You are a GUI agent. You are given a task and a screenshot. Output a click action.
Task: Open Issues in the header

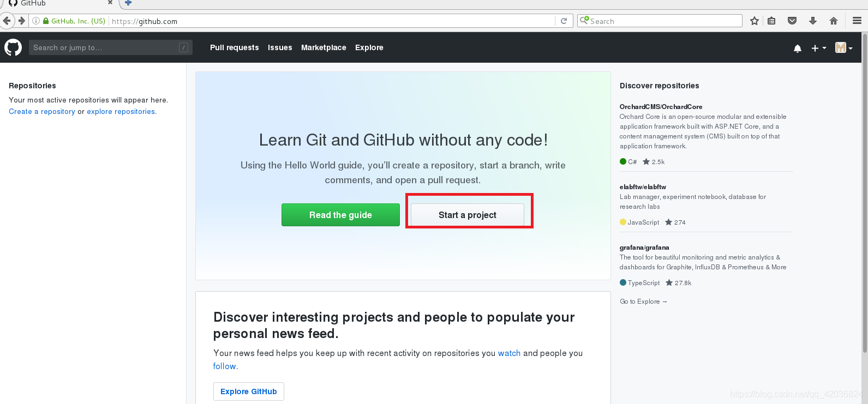pos(280,47)
